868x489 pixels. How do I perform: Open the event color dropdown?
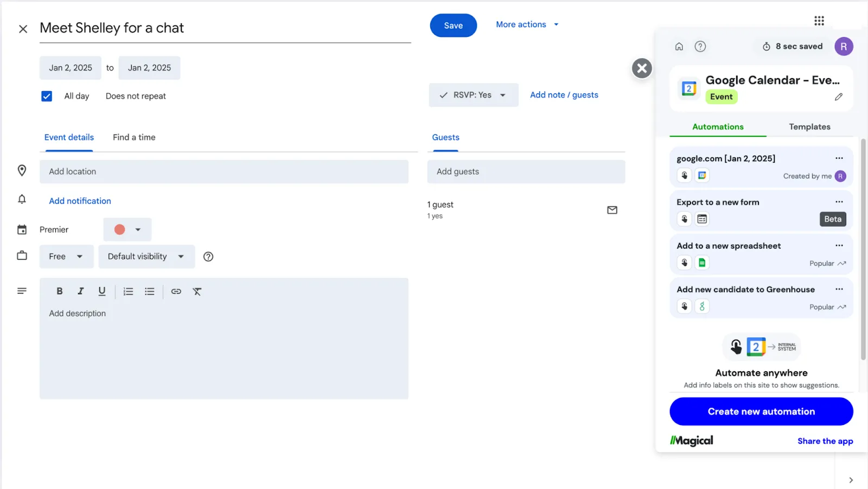127,230
